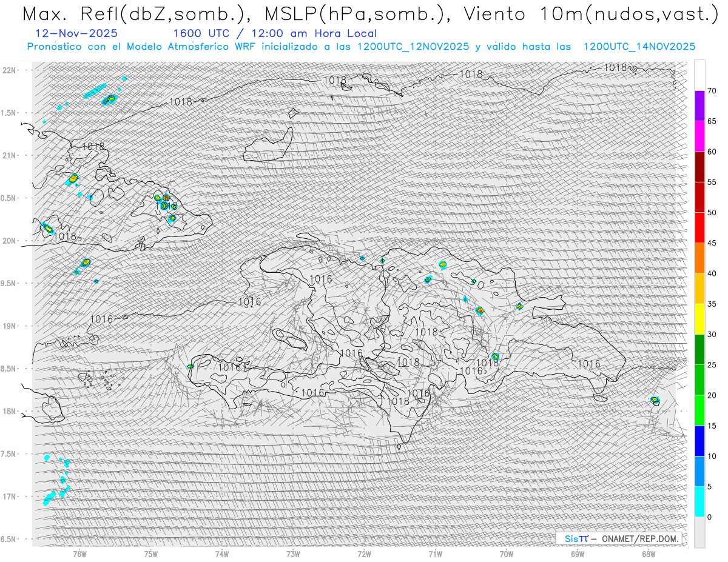Click the time label '1600 UTC / 12:00 am Hora Local'
The width and height of the screenshot is (728, 562).
tap(275, 33)
